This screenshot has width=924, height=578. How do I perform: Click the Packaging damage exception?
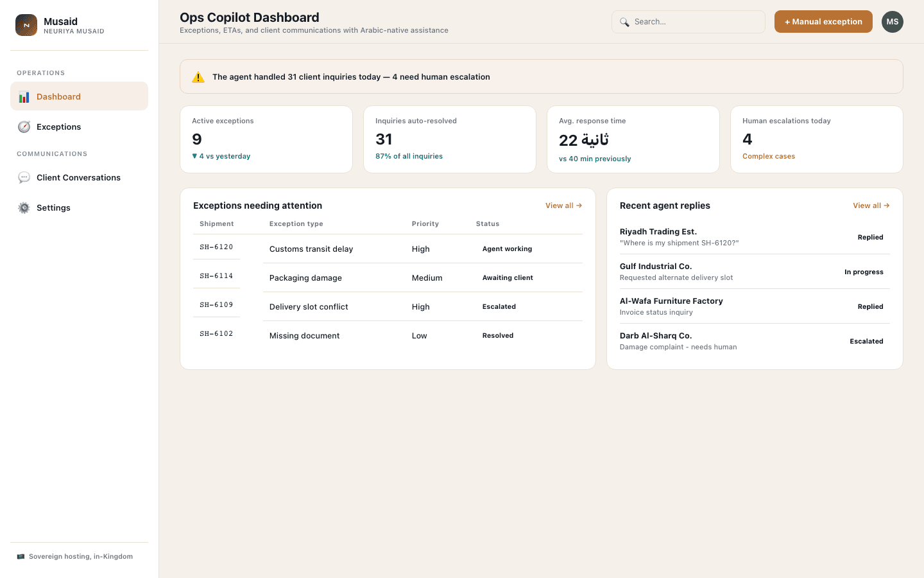coord(305,278)
